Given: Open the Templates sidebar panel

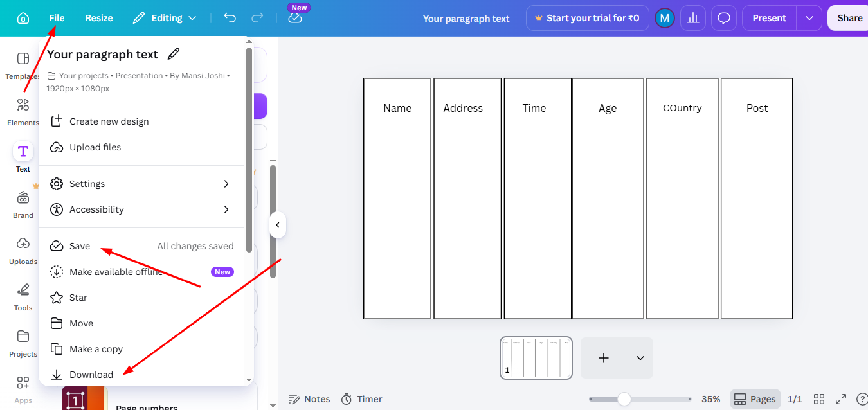Looking at the screenshot, I should click(23, 66).
